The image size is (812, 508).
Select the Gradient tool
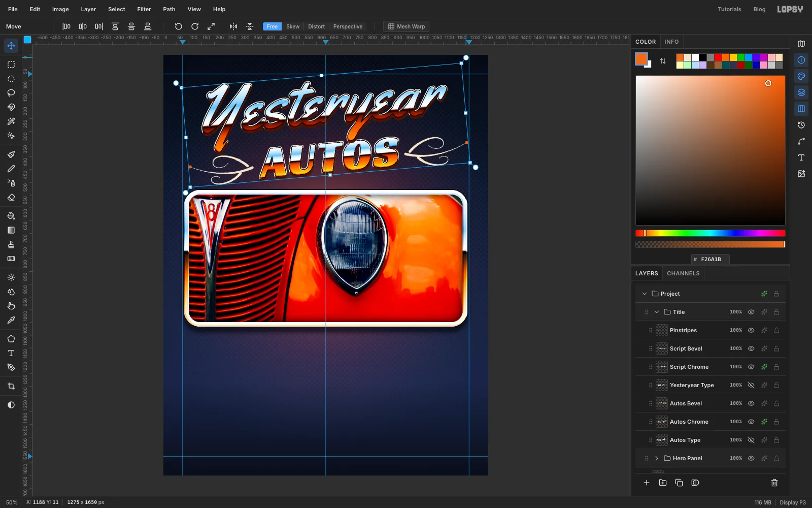(x=11, y=230)
